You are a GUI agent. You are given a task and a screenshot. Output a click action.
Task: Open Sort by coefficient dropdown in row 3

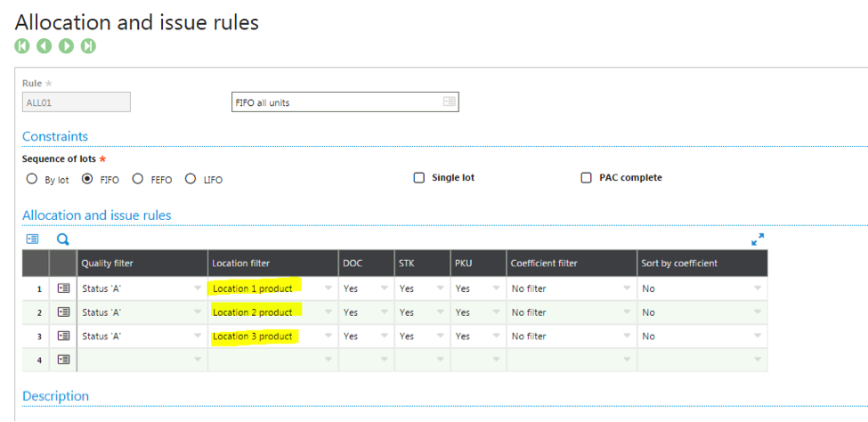tap(758, 336)
